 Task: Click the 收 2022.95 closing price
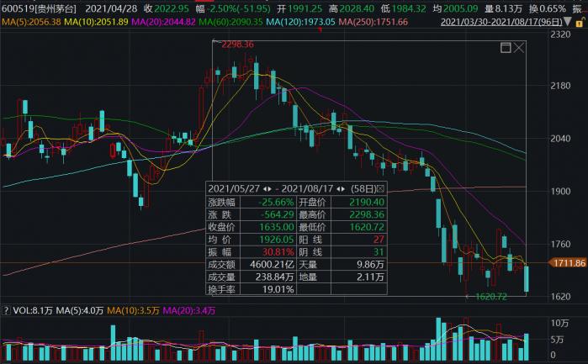167,8
